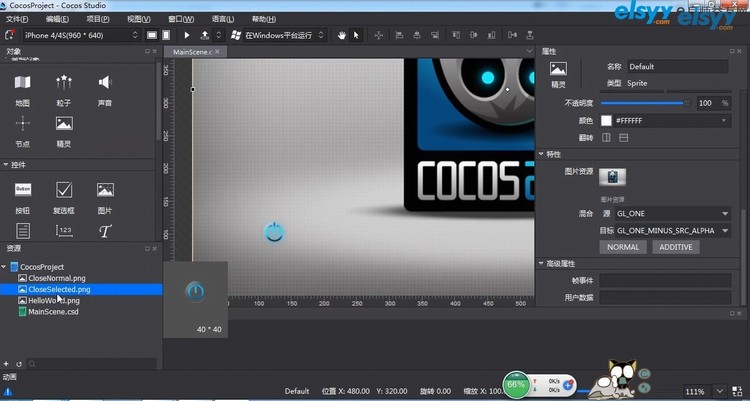
Task: Click the white color swatch
Action: pos(606,120)
